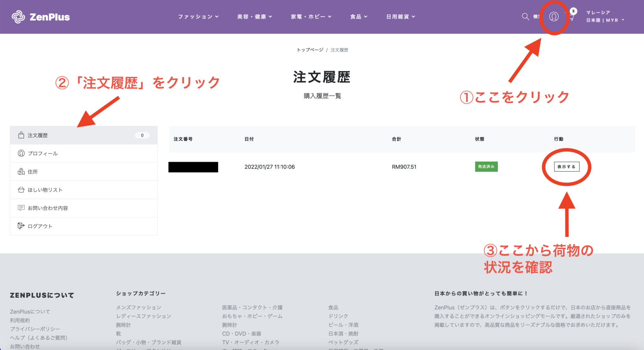Click the 発送済み shipped status badge
This screenshot has height=350, width=644.
(x=486, y=167)
